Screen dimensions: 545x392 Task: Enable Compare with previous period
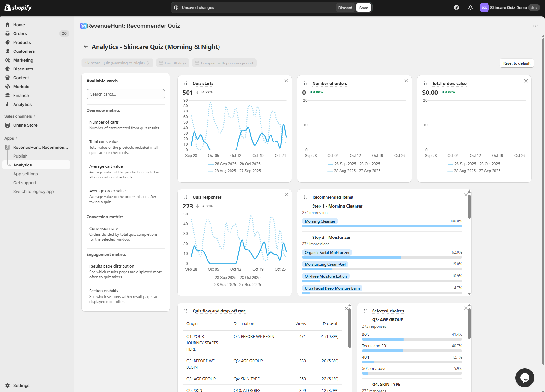click(224, 63)
